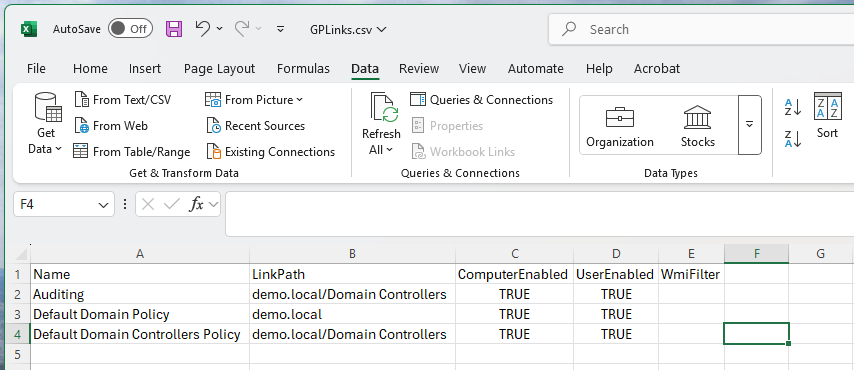
Task: Select the Stocks data type
Action: (x=697, y=126)
